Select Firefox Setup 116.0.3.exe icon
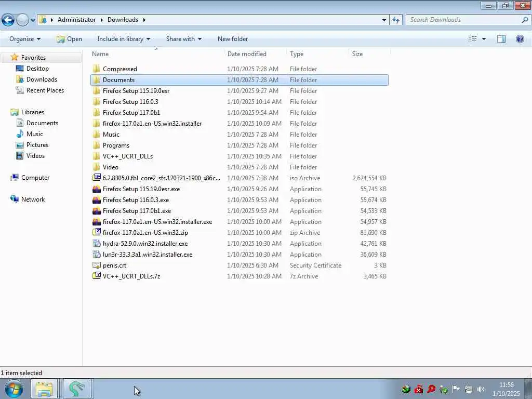Image resolution: width=532 pixels, height=399 pixels. (96, 200)
